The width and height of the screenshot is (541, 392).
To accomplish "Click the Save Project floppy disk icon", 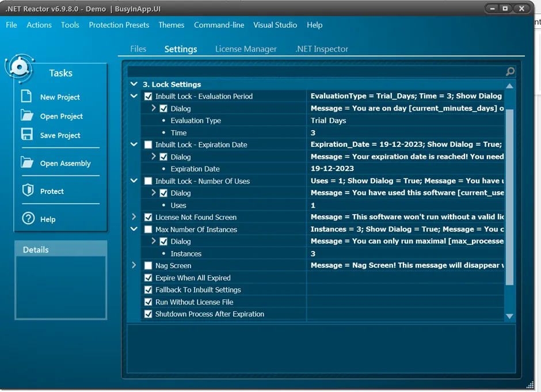I will coord(27,134).
